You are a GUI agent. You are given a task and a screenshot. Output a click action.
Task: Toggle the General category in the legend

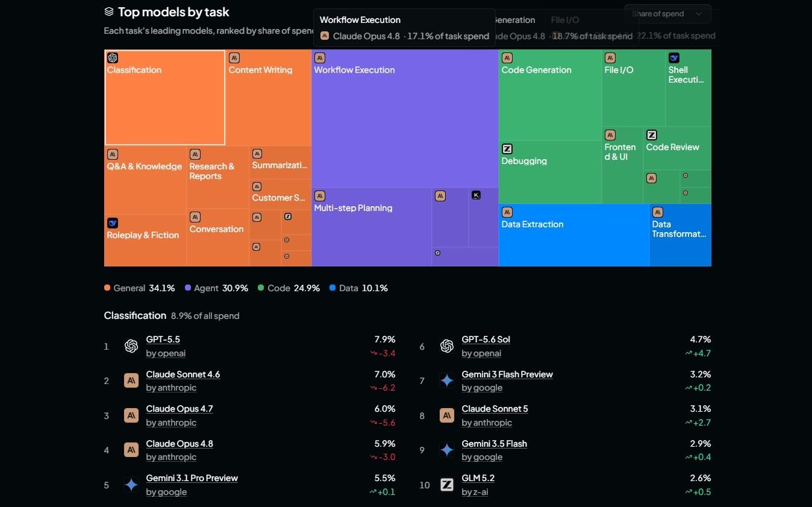139,288
